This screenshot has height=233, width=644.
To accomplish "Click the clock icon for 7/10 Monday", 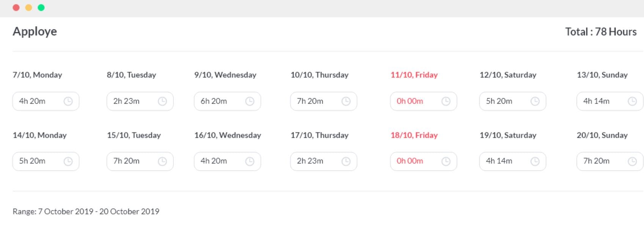I will click(x=68, y=101).
